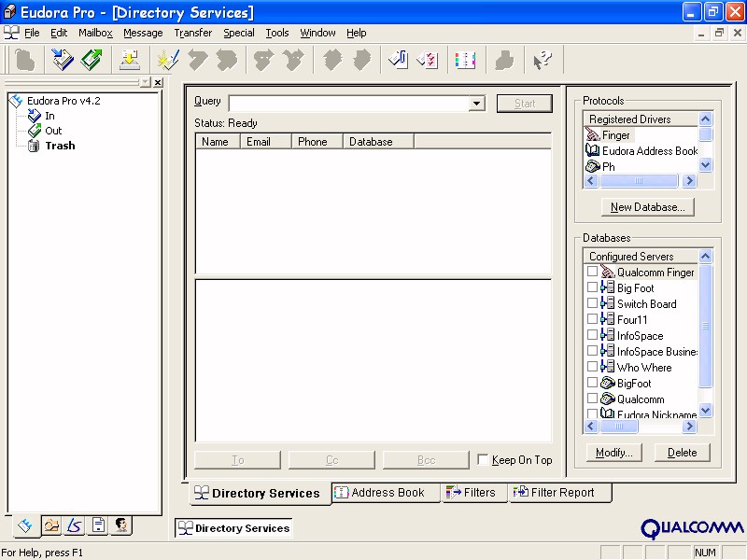Toggle the Switch Board server checkbox
This screenshot has width=747, height=560.
coord(592,302)
